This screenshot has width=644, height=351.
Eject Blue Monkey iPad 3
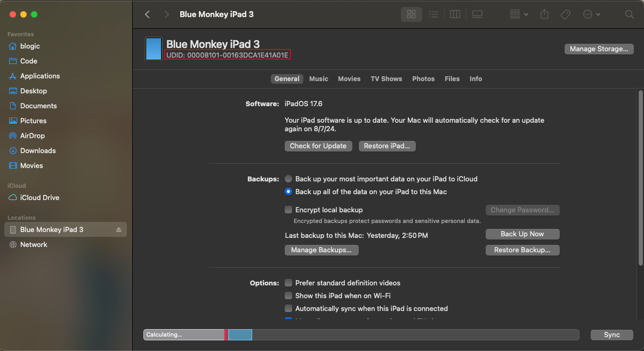(119, 230)
